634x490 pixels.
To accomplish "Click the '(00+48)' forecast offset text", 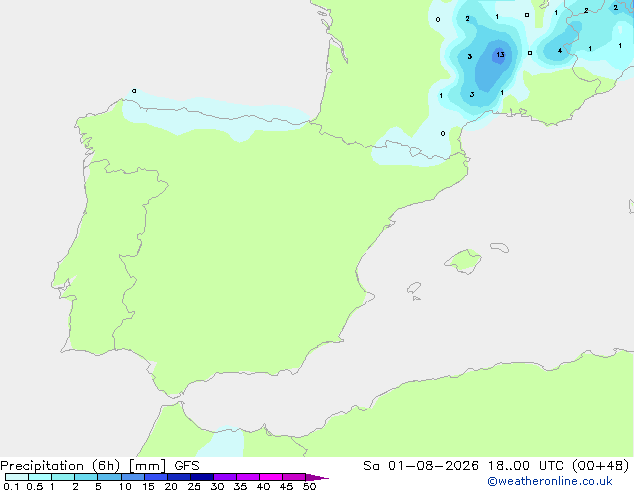I will tap(601, 466).
